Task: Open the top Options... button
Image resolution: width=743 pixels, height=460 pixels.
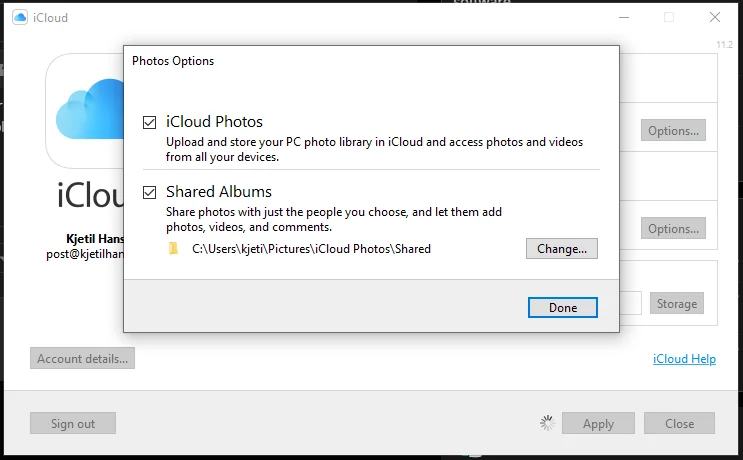Action: 673,130
